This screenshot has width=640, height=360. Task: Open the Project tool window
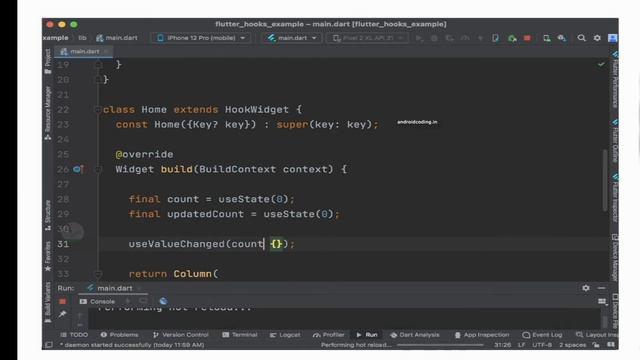point(48,61)
